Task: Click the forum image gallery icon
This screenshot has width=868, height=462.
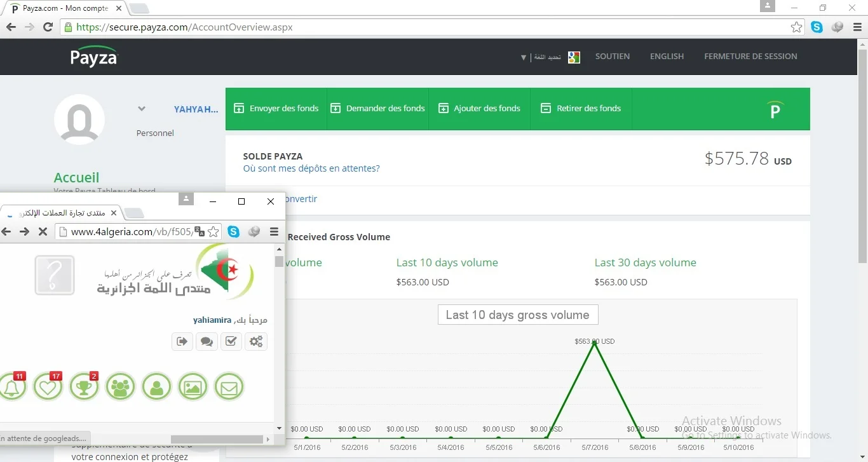Action: 193,386
